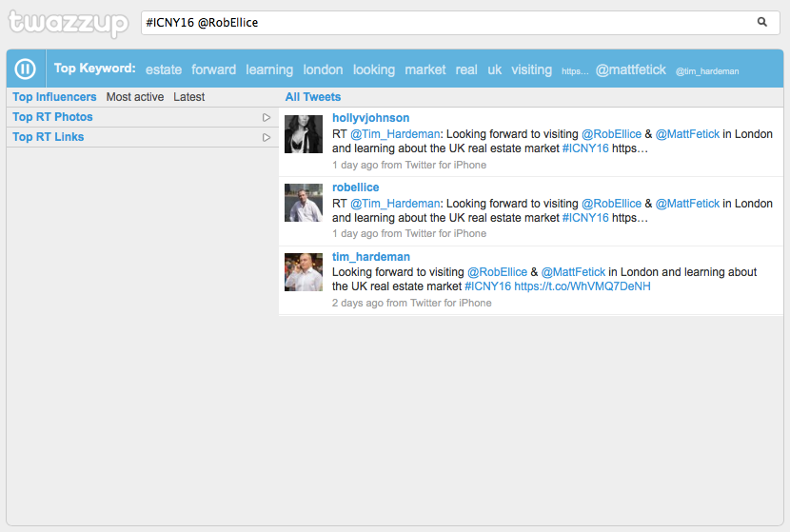
Task: Select the 'estate' top keyword
Action: coord(164,69)
